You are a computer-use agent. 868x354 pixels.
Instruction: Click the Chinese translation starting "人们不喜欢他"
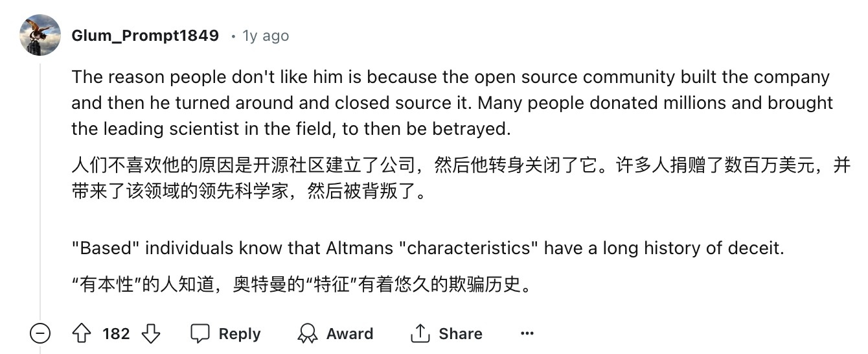click(x=460, y=166)
